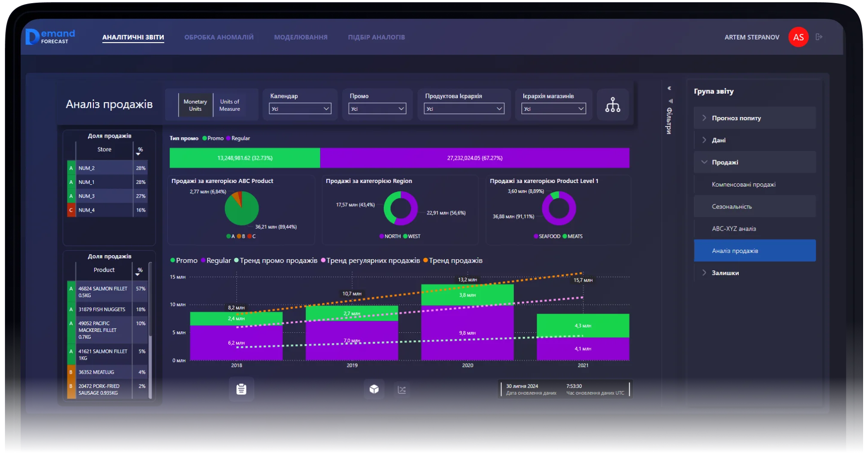Expand the Прогноз попиту group
868x453 pixels.
736,118
